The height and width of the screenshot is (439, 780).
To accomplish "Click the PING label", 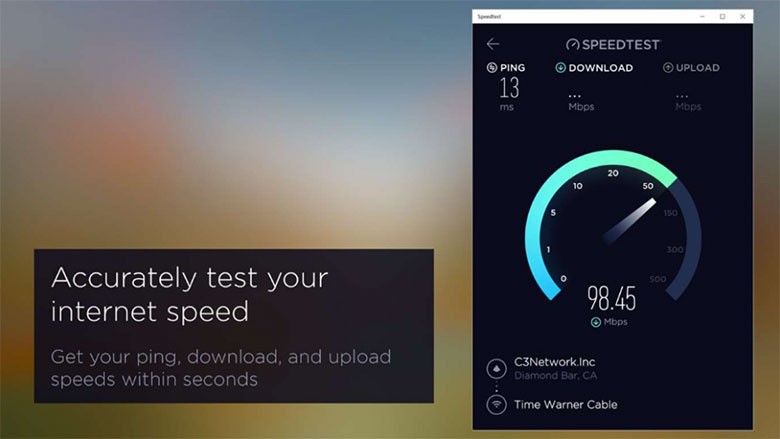I will (512, 68).
